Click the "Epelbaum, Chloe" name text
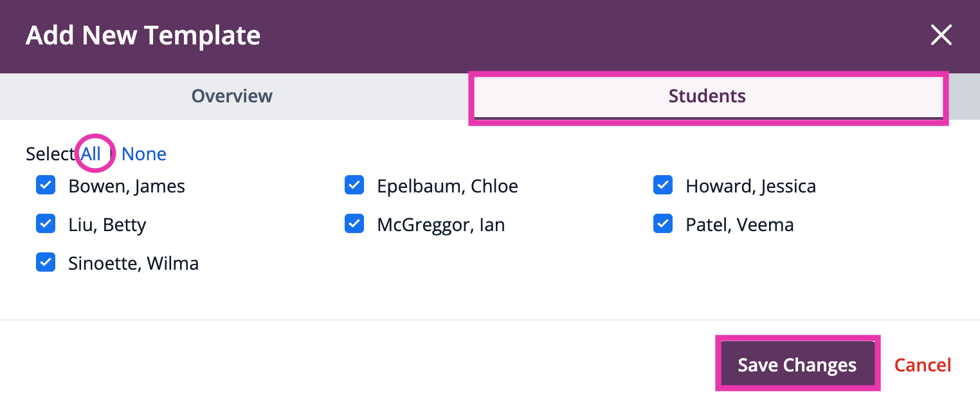This screenshot has width=980, height=403. [448, 186]
